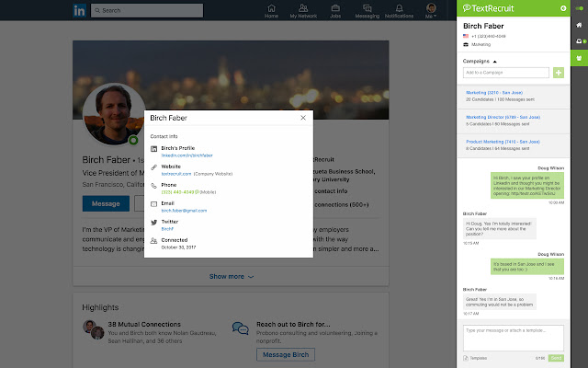Click the LinkedIn Search field

coord(147,10)
